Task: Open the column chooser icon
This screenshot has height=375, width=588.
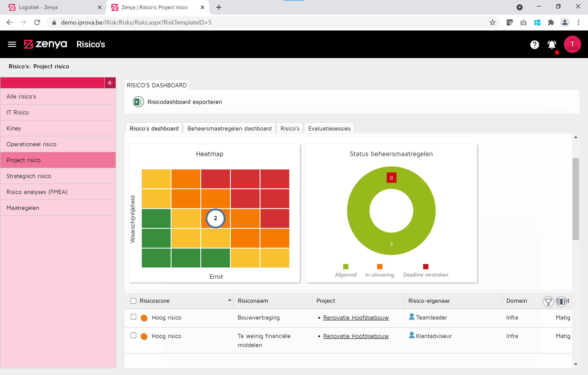Action: point(561,301)
